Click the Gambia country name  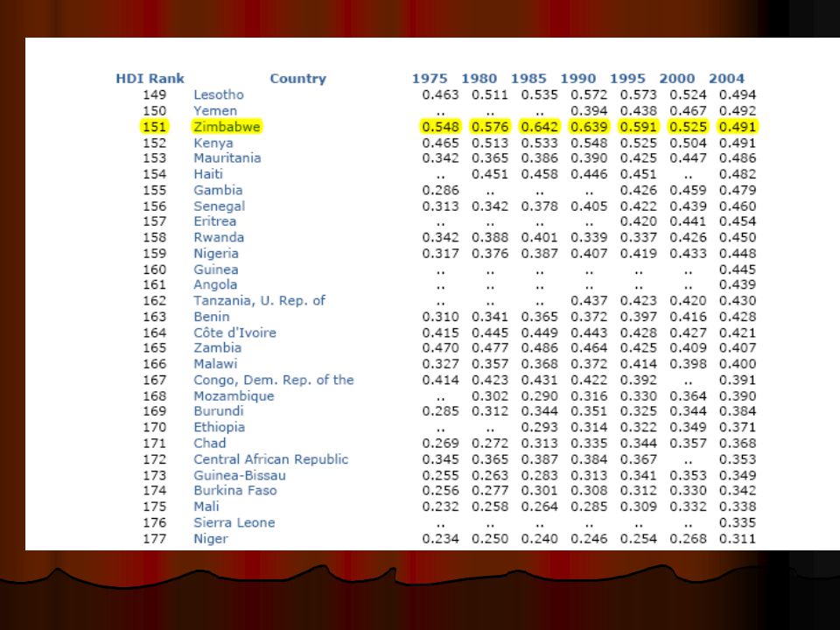218,190
